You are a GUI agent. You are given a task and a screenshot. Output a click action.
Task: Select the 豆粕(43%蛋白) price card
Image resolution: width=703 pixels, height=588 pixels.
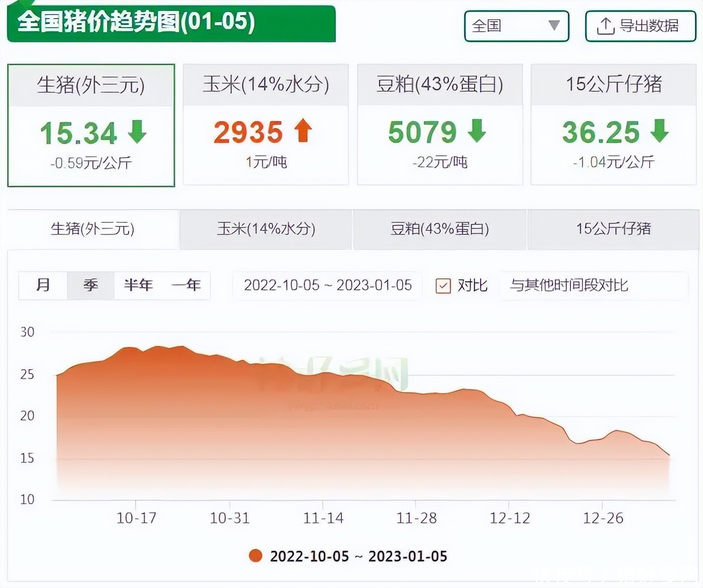coord(440,125)
